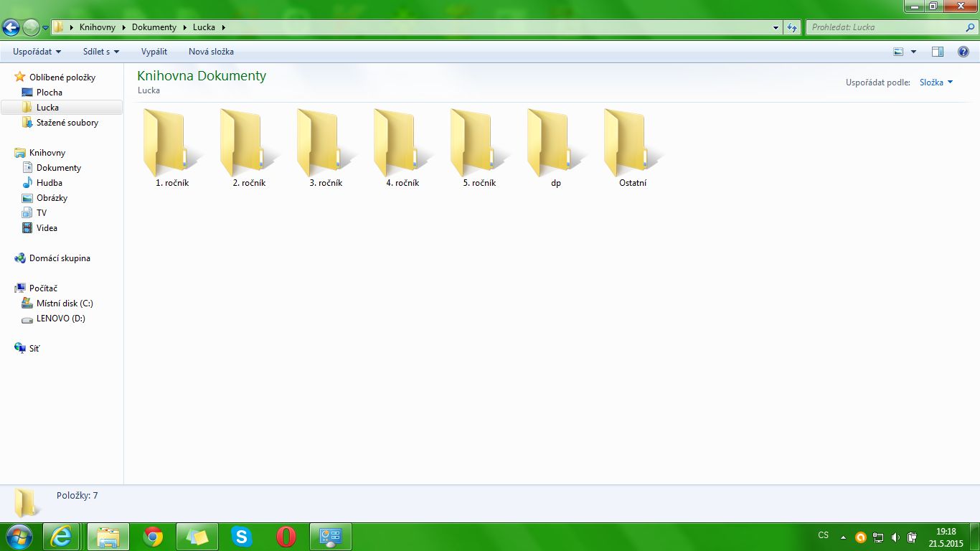Click the Windows Explorer taskbar button
Image resolution: width=980 pixels, height=551 pixels.
(108, 537)
